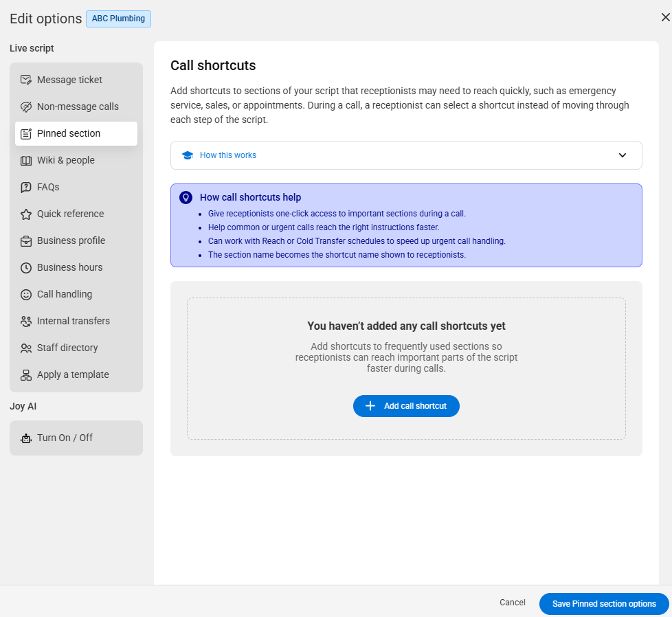
Task: Select Internal transfers in sidebar
Action: point(76,321)
